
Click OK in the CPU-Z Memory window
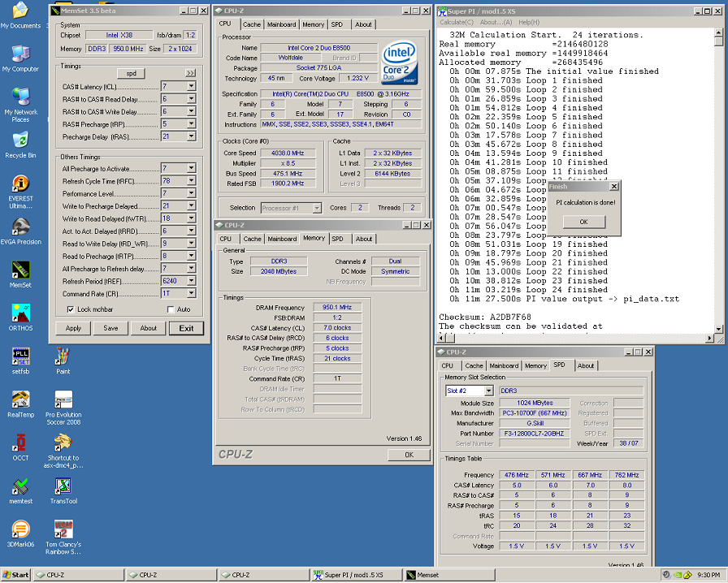(409, 455)
